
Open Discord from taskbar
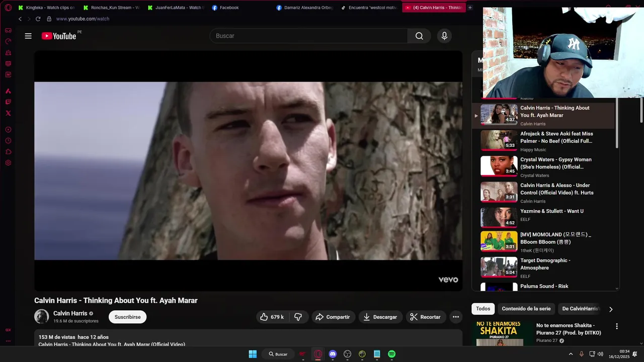pyautogui.click(x=333, y=354)
